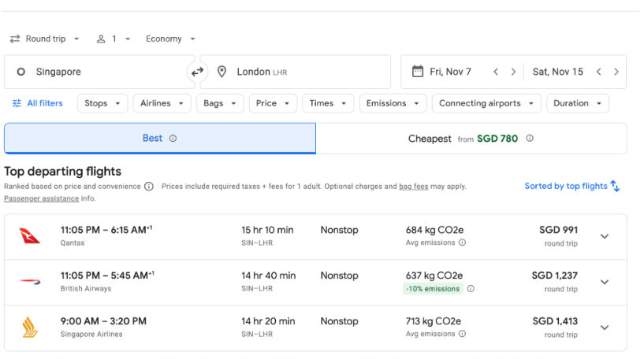Open the Round trip type dropdown
This screenshot has width=644, height=359.
pyautogui.click(x=45, y=39)
